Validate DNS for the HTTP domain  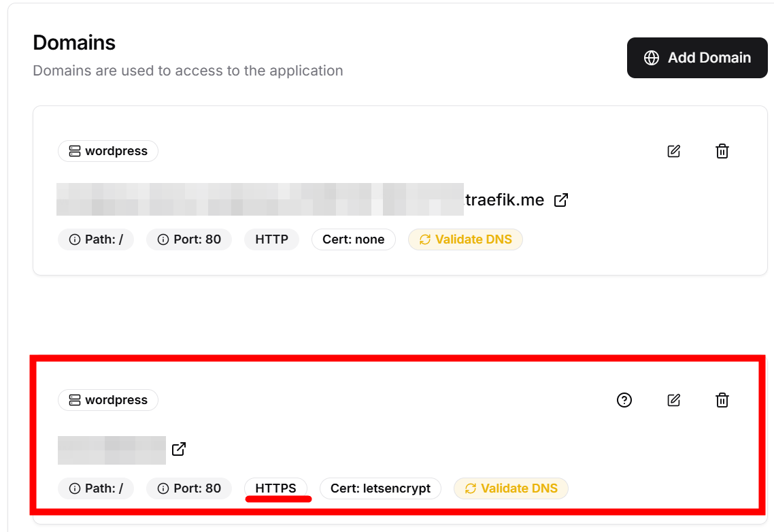pos(465,239)
